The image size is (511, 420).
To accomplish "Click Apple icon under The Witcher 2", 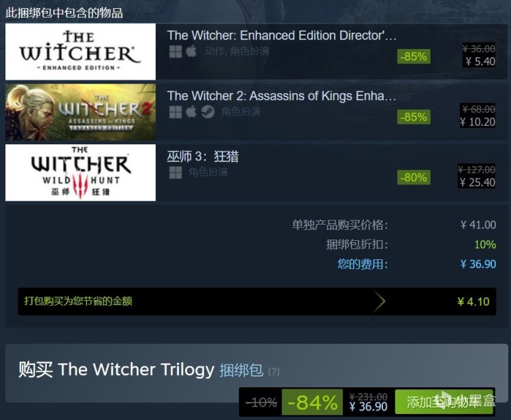I will [192, 112].
